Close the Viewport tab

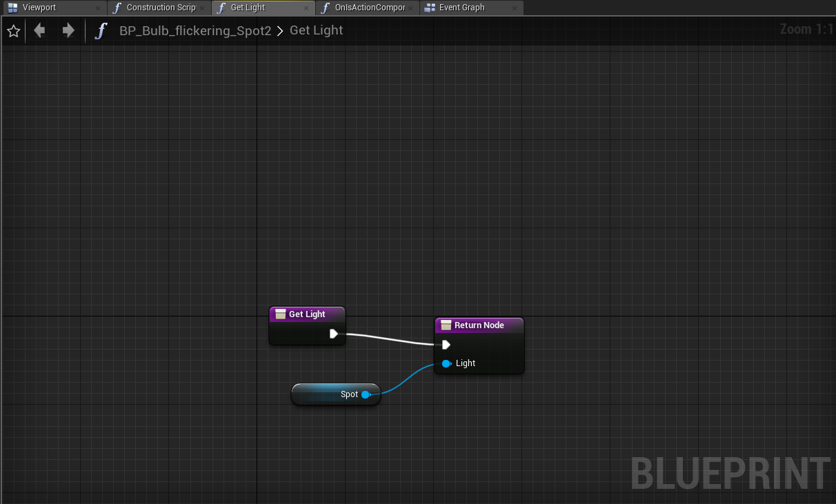(x=97, y=8)
